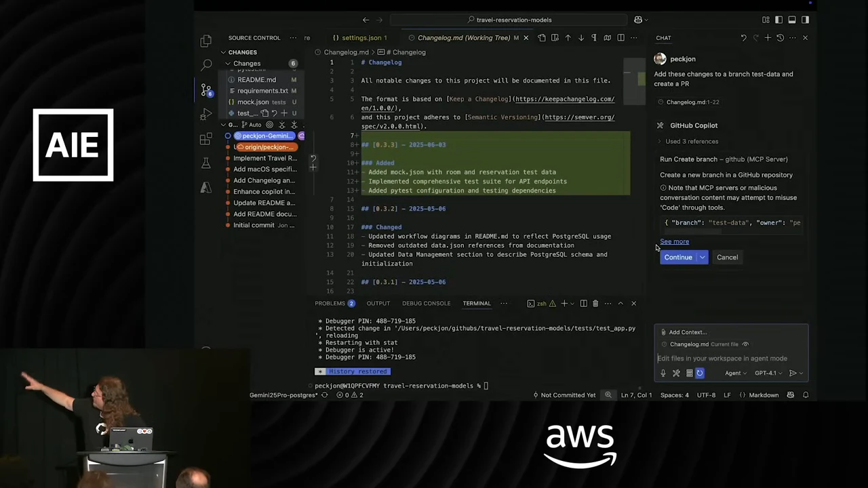
Task: Toggle the secondary sidebar layout button
Action: 805,20
